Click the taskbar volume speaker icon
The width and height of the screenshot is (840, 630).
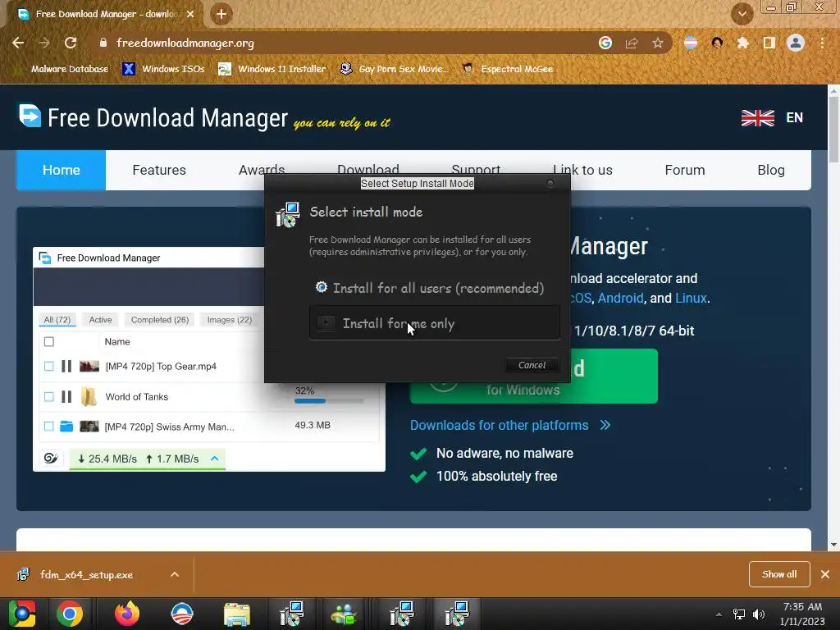[x=759, y=614]
